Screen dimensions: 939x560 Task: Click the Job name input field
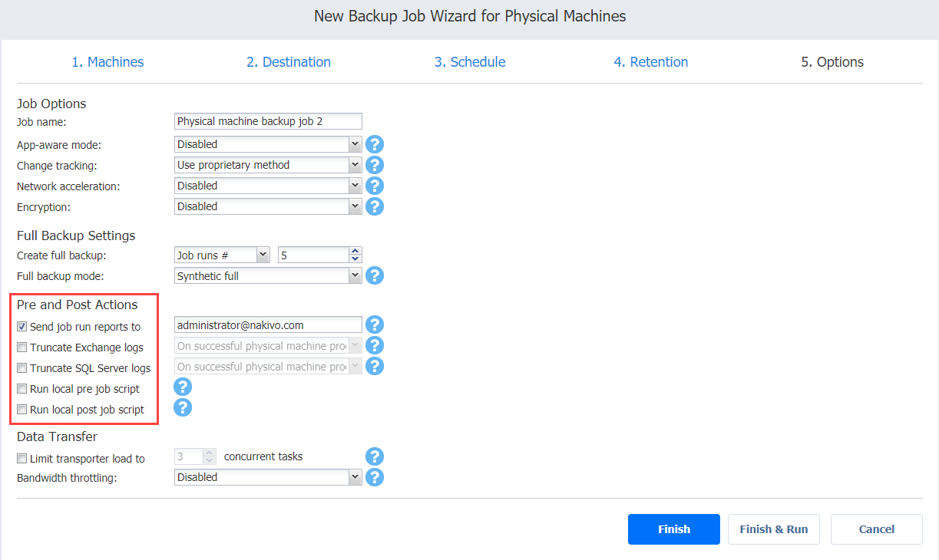(x=268, y=121)
